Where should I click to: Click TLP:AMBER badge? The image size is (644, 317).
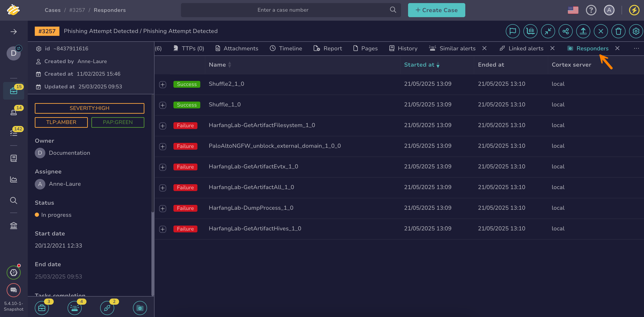[x=61, y=122]
